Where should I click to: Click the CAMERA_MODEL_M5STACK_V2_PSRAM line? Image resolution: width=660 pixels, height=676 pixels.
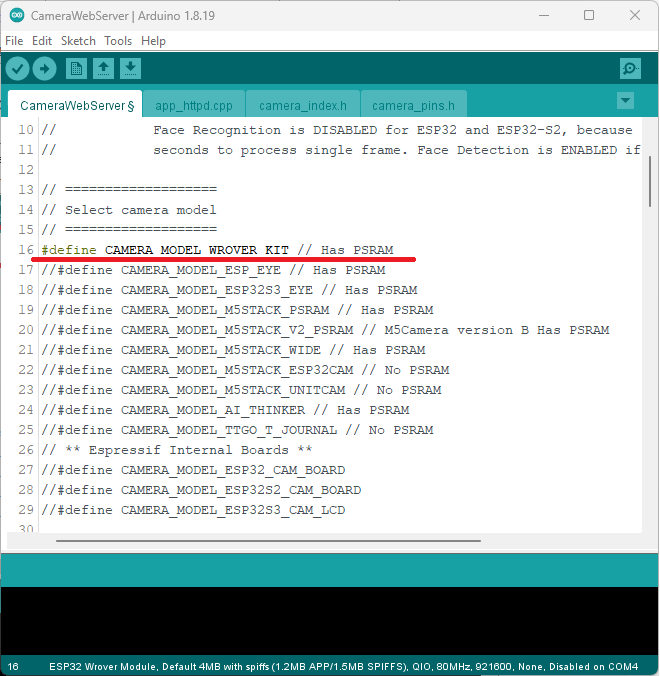pos(325,330)
